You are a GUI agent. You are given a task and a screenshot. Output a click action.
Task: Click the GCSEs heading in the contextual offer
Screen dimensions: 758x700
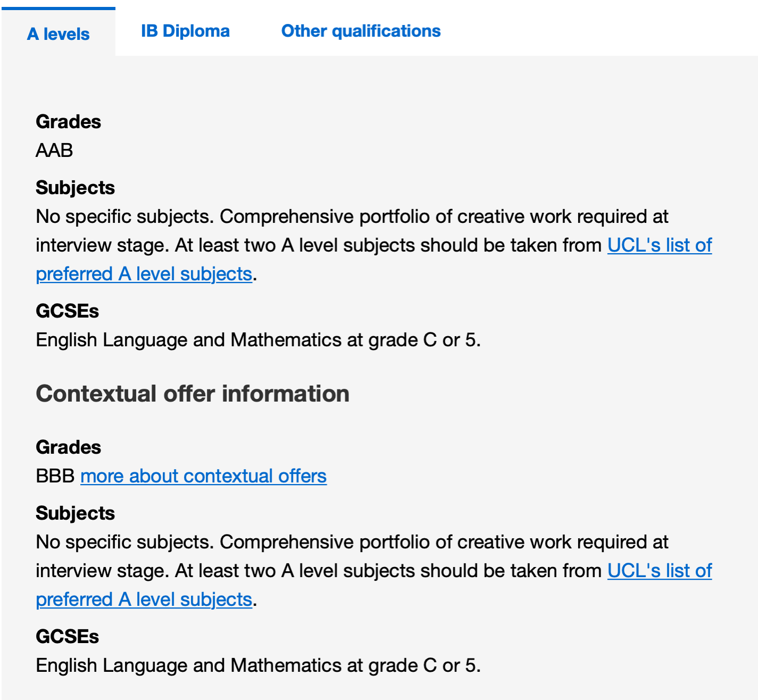tap(67, 637)
